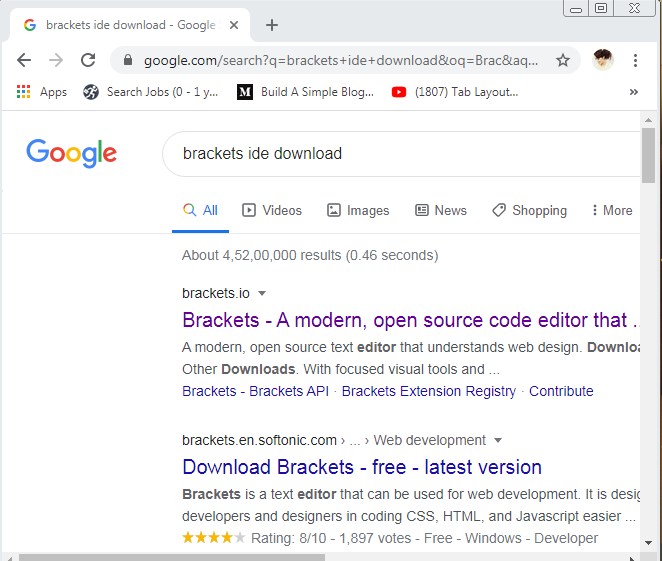Bookmark this page with the star icon
This screenshot has height=561, width=662.
coord(563,60)
